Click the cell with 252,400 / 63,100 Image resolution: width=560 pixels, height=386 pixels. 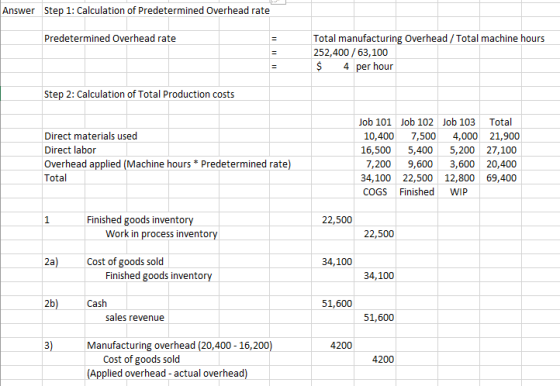pos(350,52)
